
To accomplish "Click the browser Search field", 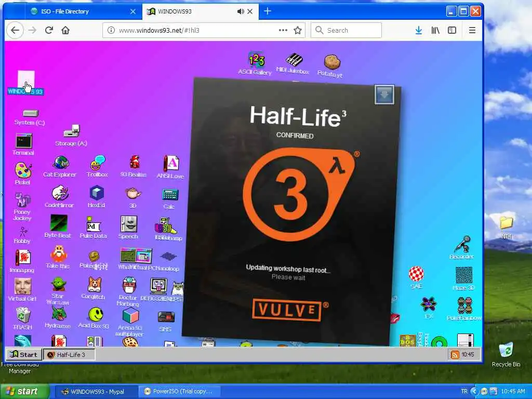I will 346,30.
